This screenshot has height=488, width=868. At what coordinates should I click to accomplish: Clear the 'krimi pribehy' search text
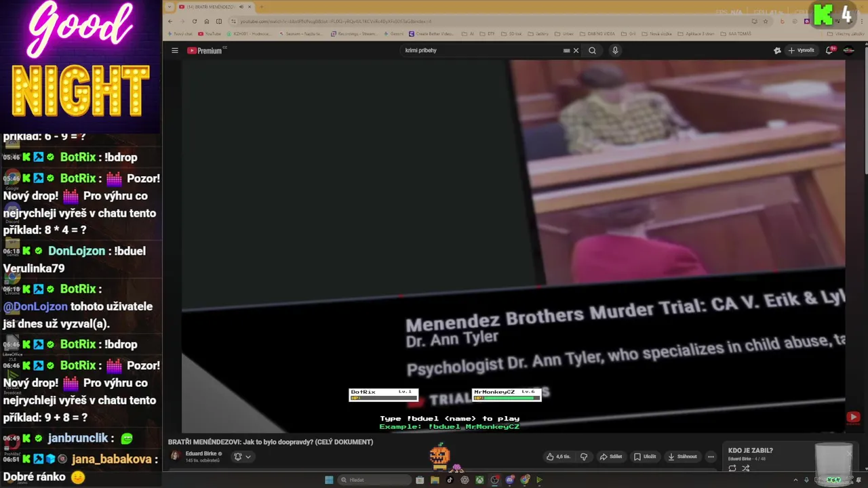point(576,50)
